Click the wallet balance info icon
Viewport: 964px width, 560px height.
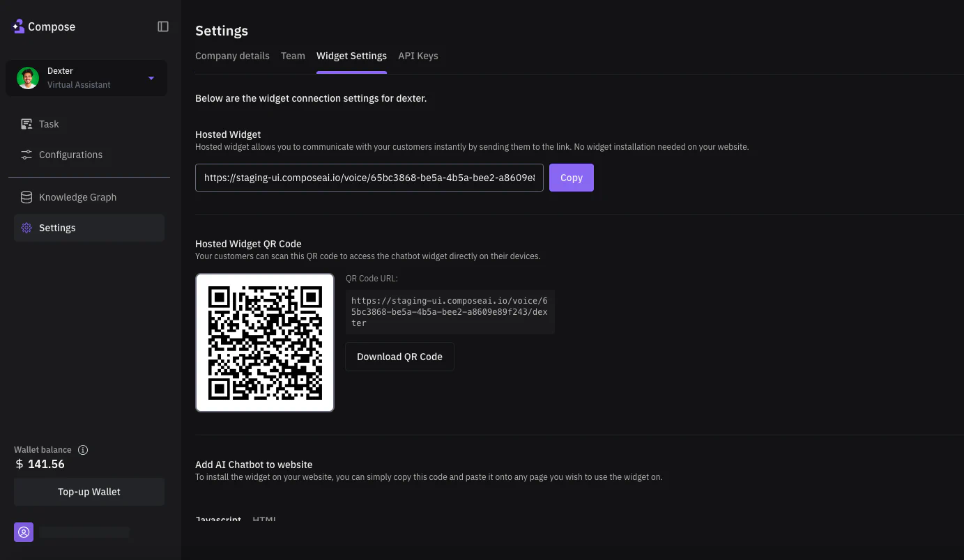point(83,450)
